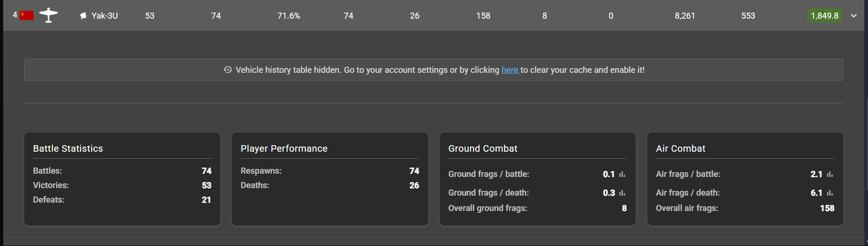Open chart icon for Air frags / battle

[x=830, y=174]
